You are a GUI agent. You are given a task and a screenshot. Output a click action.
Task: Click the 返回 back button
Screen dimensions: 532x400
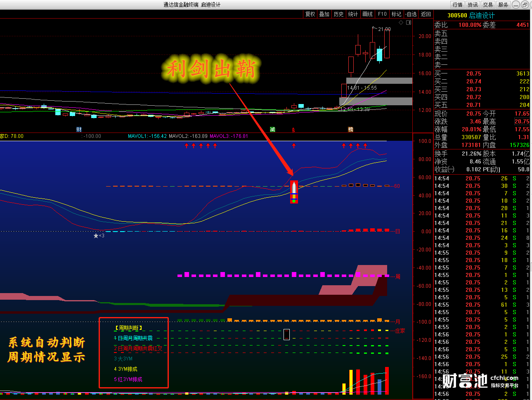(x=426, y=14)
